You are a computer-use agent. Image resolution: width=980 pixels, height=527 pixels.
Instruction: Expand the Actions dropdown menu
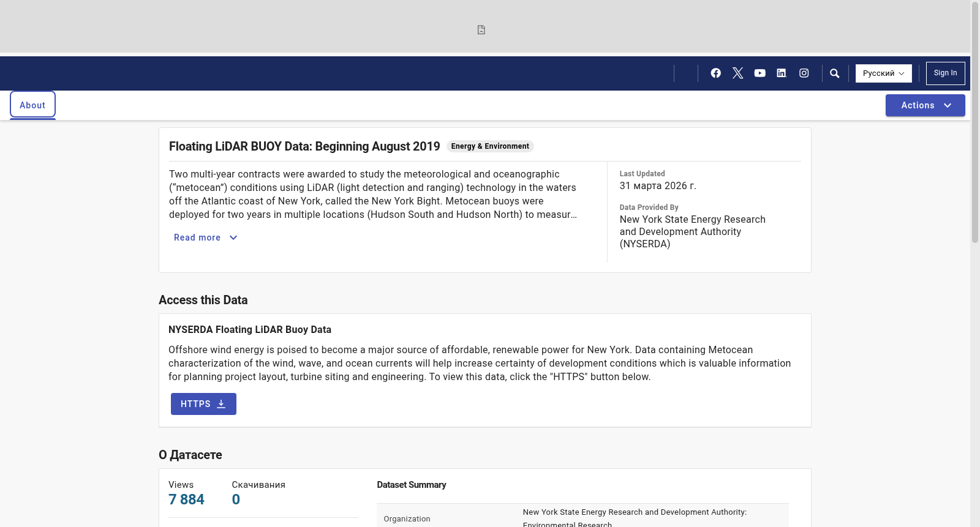925,105
